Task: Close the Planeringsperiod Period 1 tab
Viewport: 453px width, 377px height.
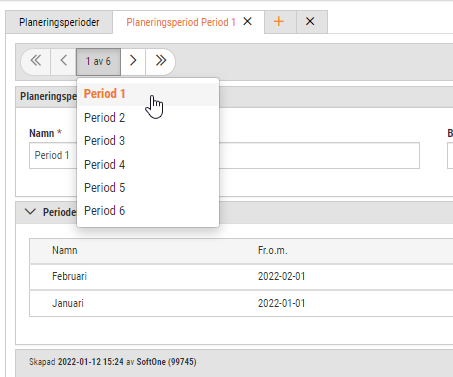Action: (247, 22)
